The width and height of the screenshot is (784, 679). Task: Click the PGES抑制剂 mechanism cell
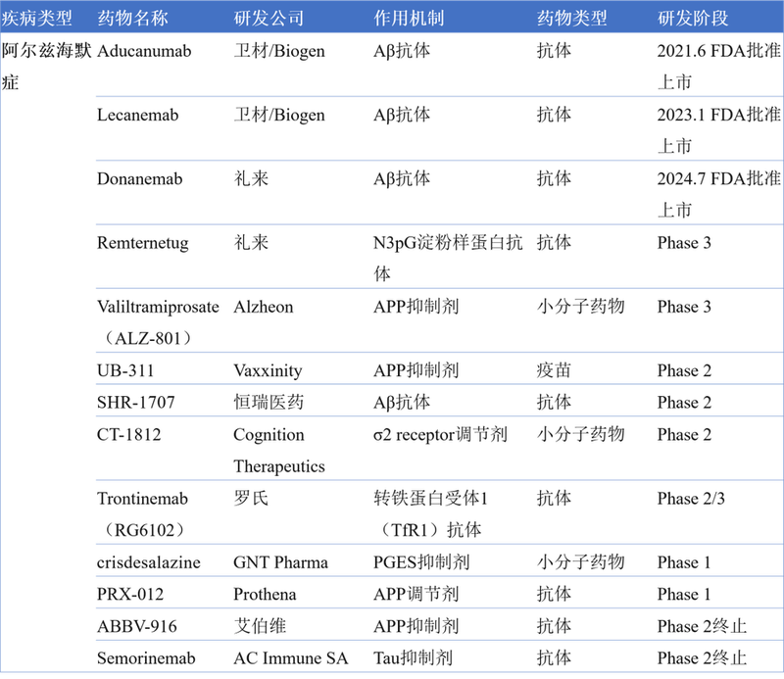pyautogui.click(x=421, y=562)
